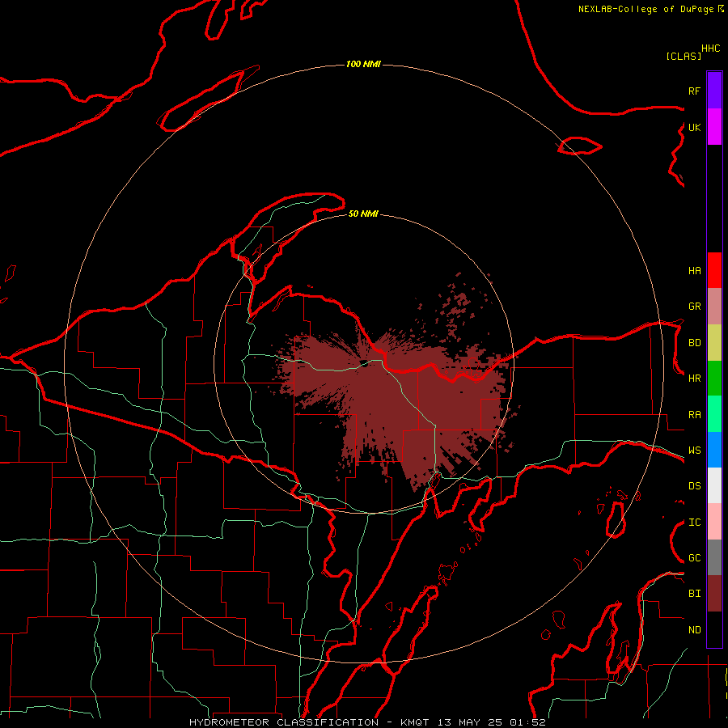Click the ND black legend swatch
728x728 pixels.
[x=714, y=629]
